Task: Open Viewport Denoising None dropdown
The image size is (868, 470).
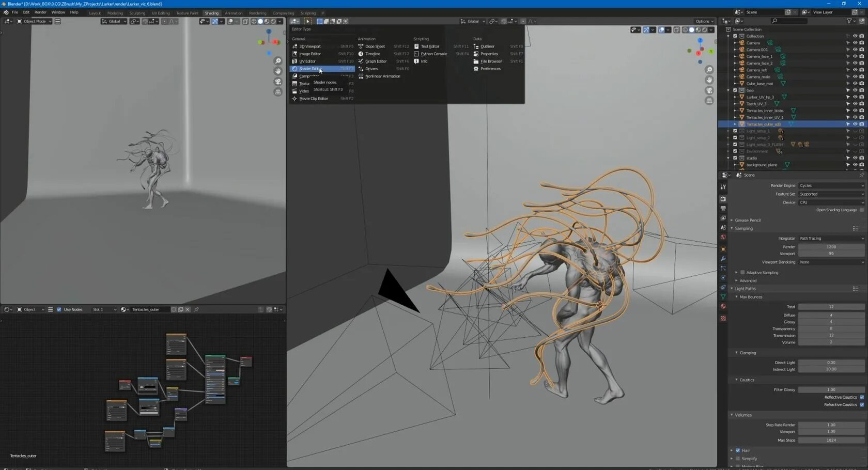Action: coord(831,262)
